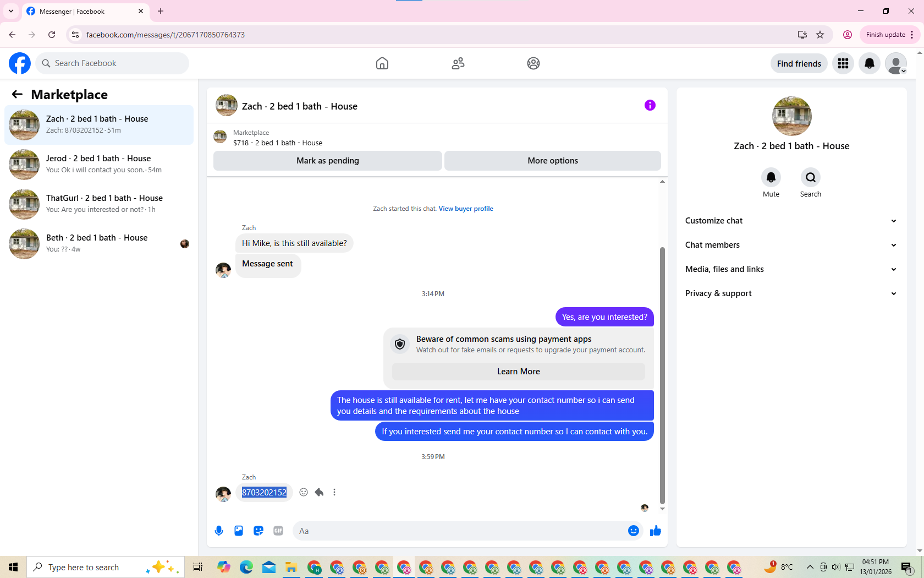Open the Facebook menu grid icon

843,63
